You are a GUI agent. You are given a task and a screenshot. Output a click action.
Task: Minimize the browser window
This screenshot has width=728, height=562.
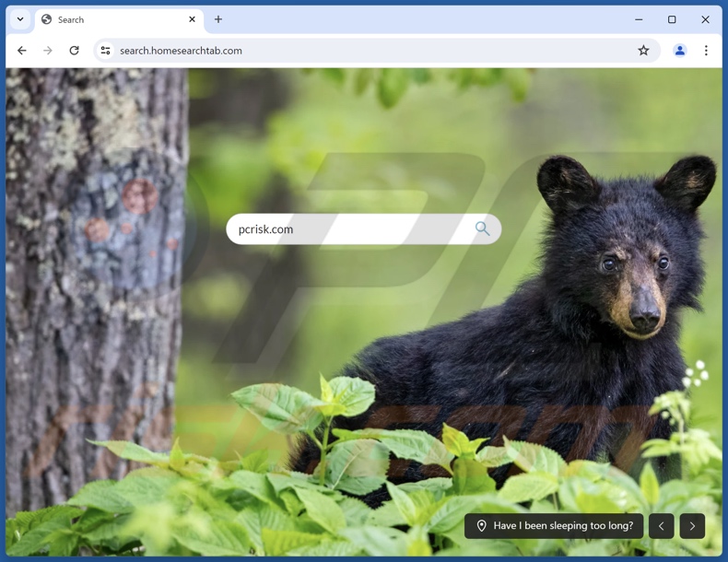coord(639,19)
